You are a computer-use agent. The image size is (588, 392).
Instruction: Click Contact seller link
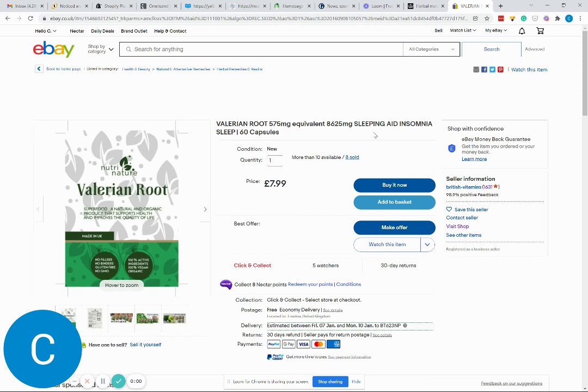click(462, 218)
